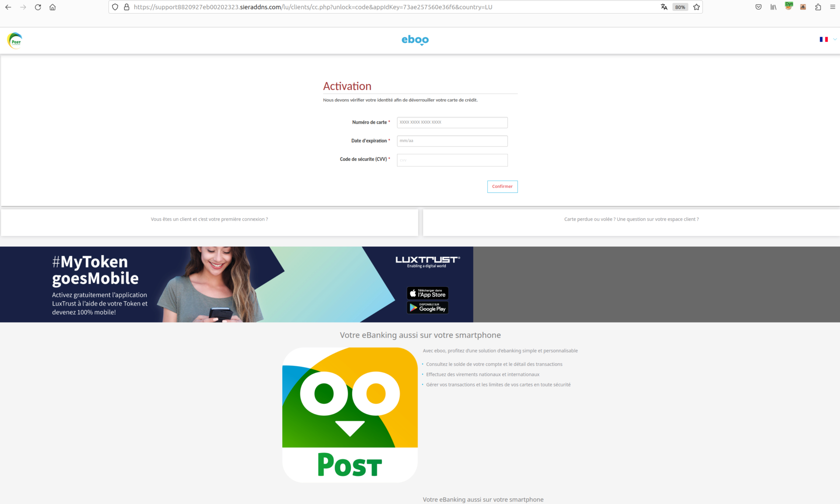
Task: Click the Post logo in top left
Action: pyautogui.click(x=14, y=40)
